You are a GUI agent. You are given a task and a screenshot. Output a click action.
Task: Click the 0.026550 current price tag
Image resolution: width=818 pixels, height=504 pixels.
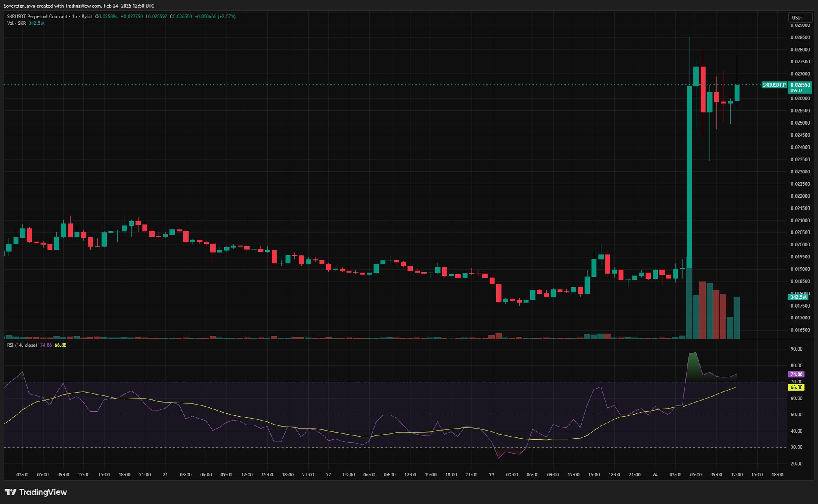[800, 85]
